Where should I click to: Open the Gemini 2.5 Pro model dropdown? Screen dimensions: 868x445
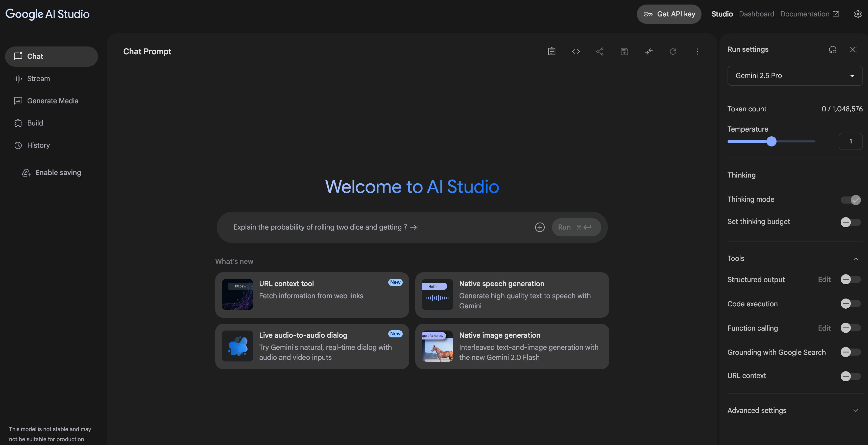point(794,76)
